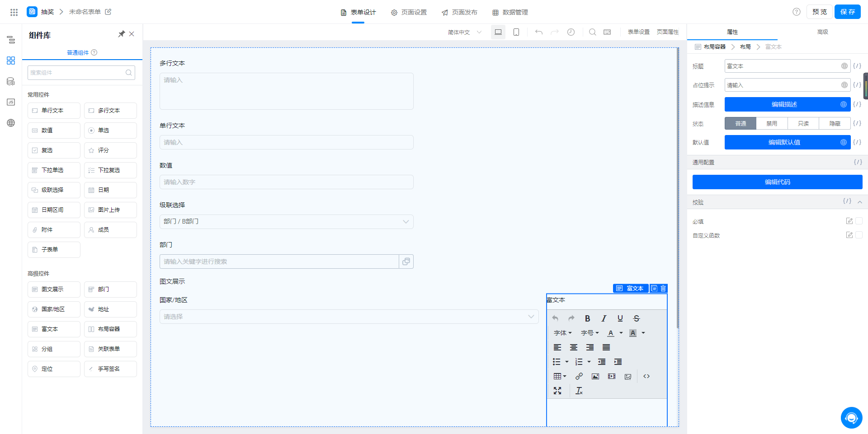The height and width of the screenshot is (434, 868).
Task: Switch to desktop preview mode
Action: click(498, 32)
